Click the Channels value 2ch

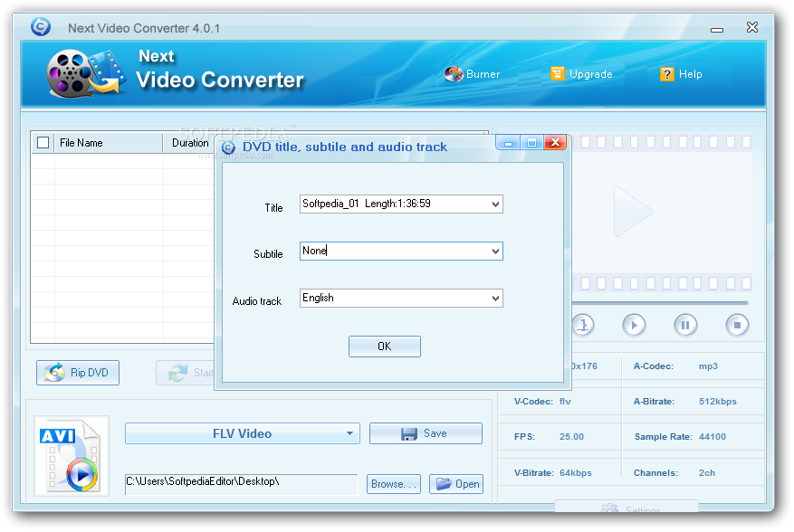(x=707, y=473)
